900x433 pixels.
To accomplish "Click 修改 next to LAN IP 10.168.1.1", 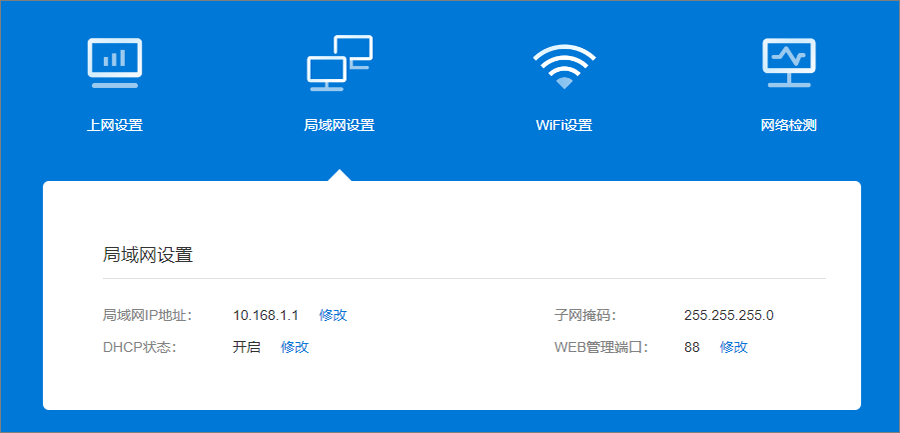I will 333,315.
